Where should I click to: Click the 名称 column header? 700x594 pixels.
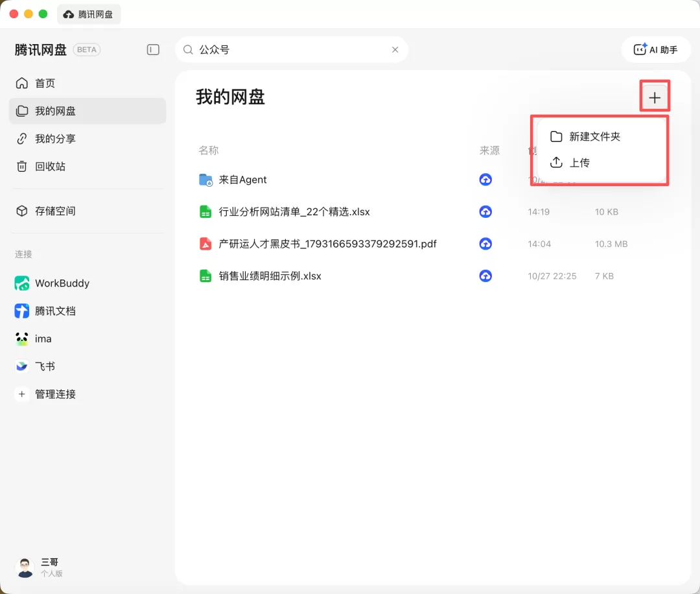pos(209,150)
